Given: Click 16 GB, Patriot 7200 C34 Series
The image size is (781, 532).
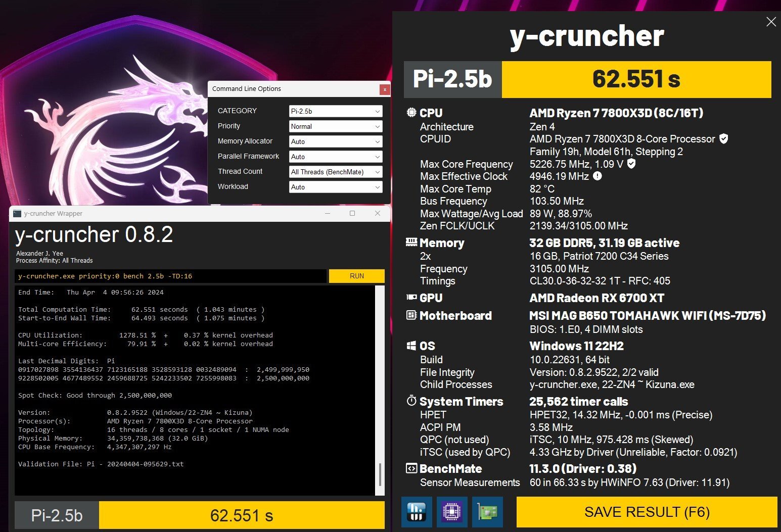Looking at the screenshot, I should click(599, 256).
